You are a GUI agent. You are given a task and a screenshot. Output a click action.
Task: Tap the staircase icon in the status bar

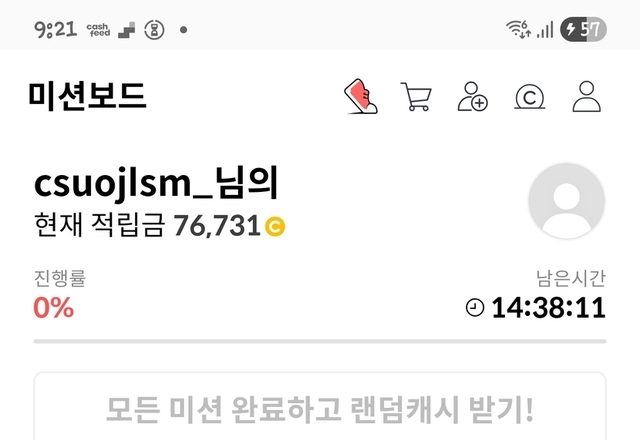click(127, 30)
